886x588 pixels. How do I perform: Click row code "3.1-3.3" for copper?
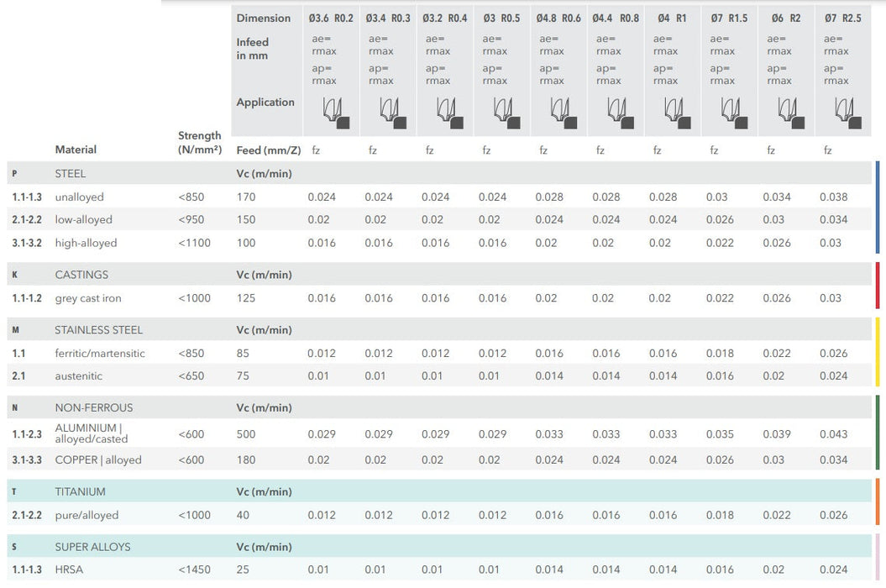pos(27,460)
